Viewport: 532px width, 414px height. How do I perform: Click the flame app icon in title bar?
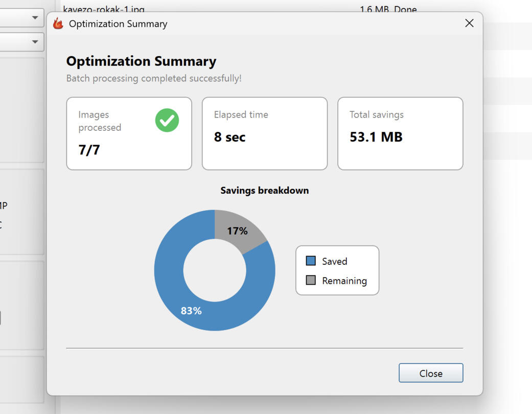(58, 24)
